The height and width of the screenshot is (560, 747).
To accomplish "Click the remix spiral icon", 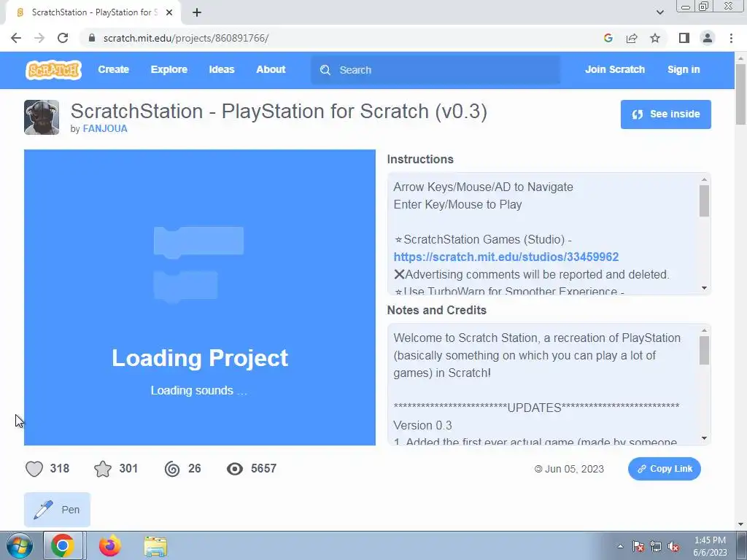I will pyautogui.click(x=172, y=469).
